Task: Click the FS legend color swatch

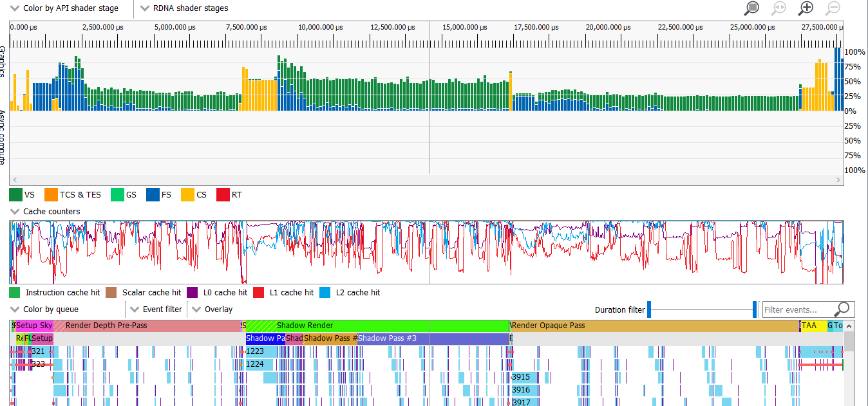Action: tap(152, 194)
